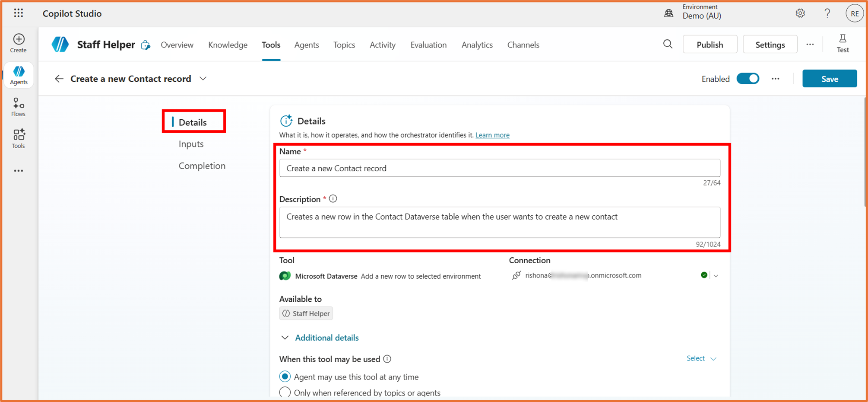
Task: Open the Connection dropdown chevron
Action: tap(716, 276)
